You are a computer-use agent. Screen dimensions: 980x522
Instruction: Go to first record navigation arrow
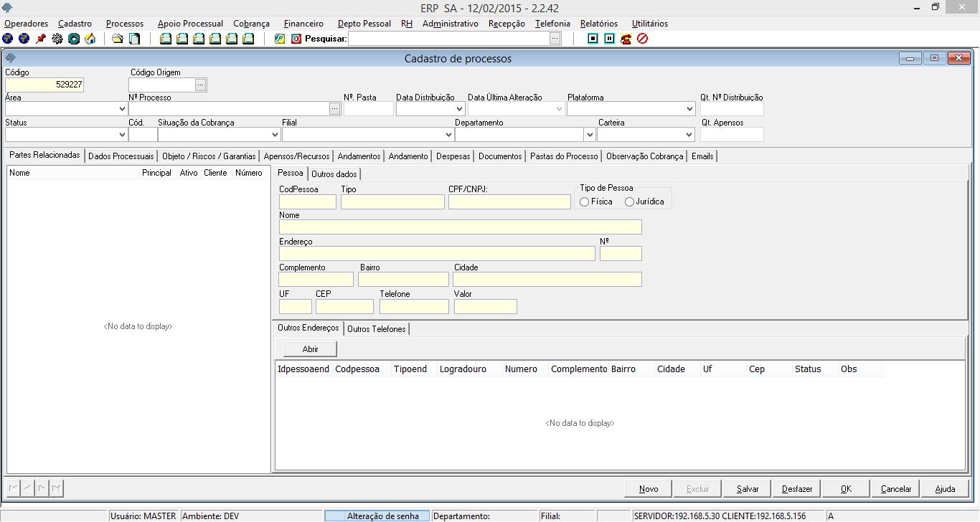13,489
